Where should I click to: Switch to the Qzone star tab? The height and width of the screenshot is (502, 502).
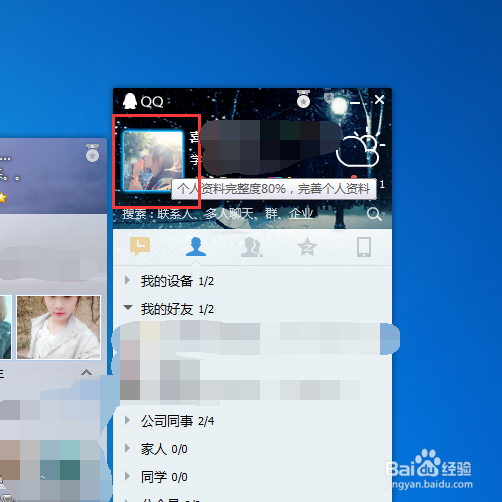click(307, 247)
